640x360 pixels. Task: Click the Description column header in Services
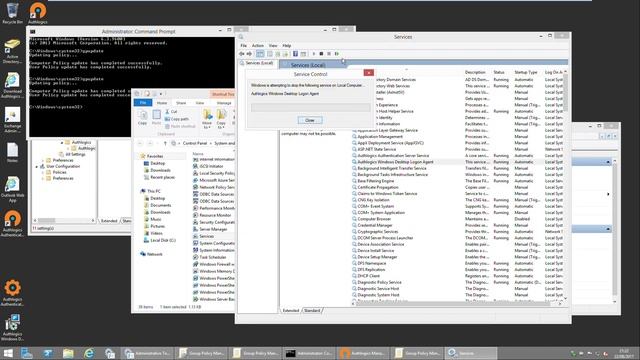(476, 72)
